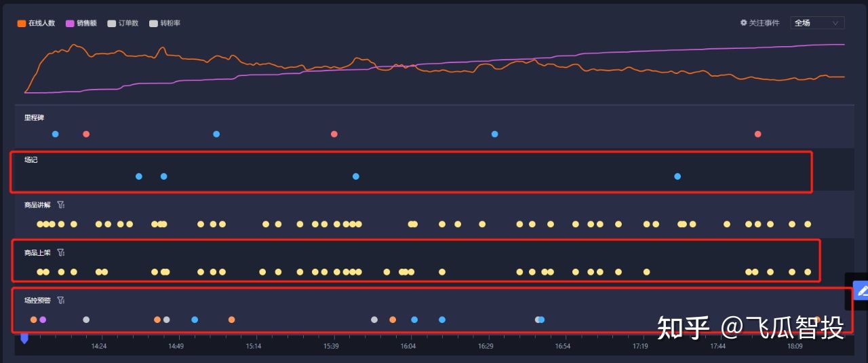Click the first blue dot in 里程碑 row

click(55, 134)
